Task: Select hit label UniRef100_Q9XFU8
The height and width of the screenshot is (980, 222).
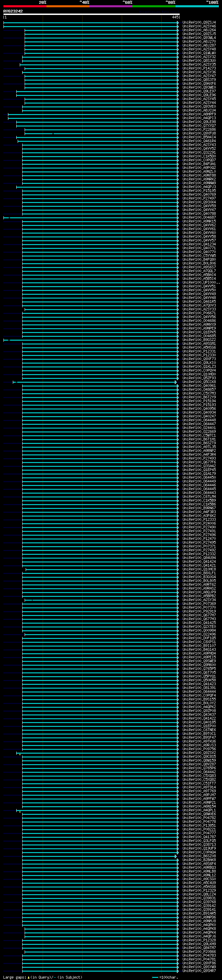Action: coord(199,133)
